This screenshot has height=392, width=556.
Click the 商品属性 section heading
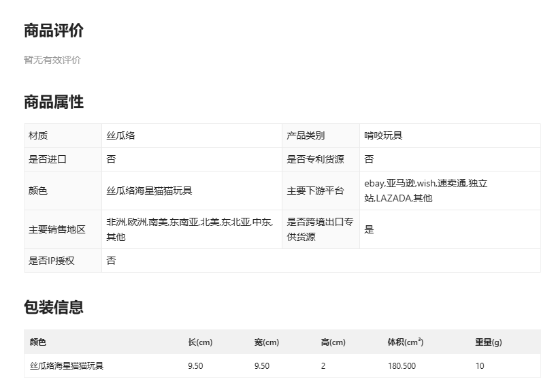[54, 102]
